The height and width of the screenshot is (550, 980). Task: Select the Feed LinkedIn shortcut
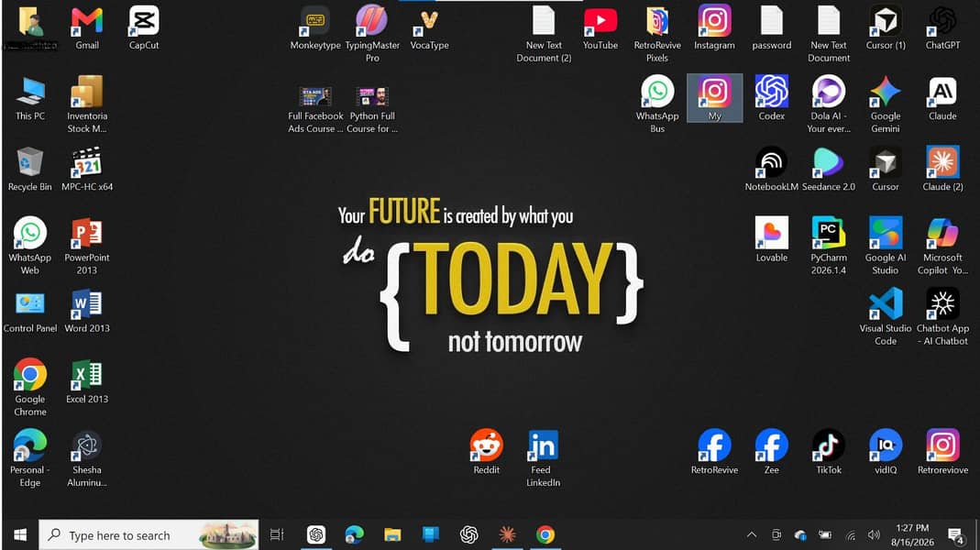(543, 458)
